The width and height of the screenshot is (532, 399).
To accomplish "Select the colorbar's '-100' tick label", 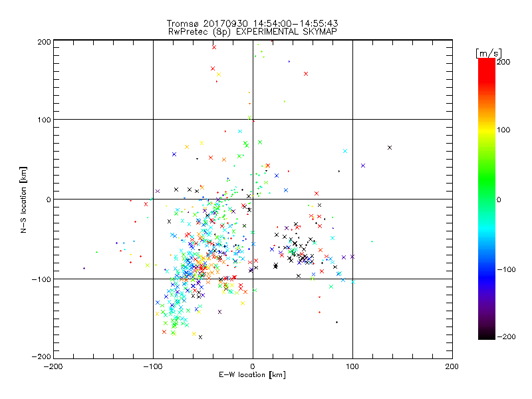I will pyautogui.click(x=506, y=270).
